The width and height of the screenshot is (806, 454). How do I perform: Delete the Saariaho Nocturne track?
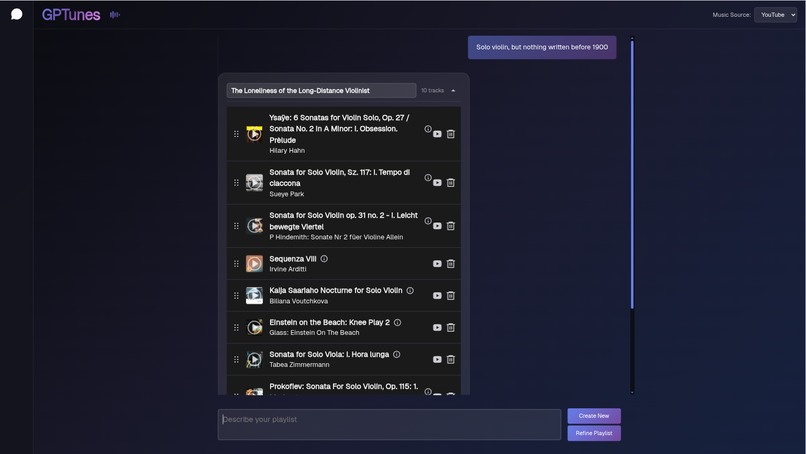pos(451,296)
